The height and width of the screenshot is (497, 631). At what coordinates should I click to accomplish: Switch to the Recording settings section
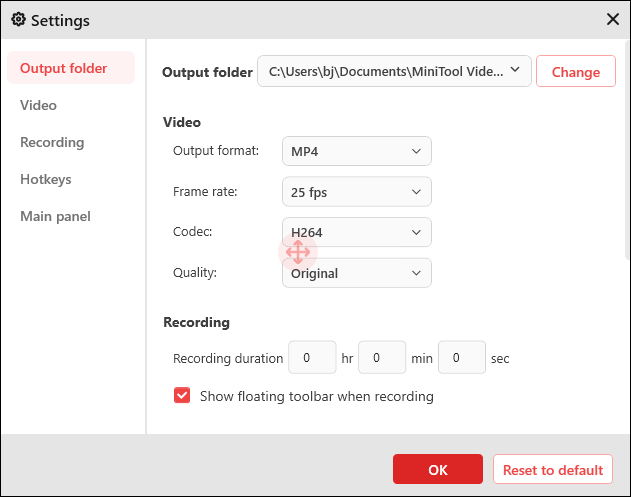(52, 142)
